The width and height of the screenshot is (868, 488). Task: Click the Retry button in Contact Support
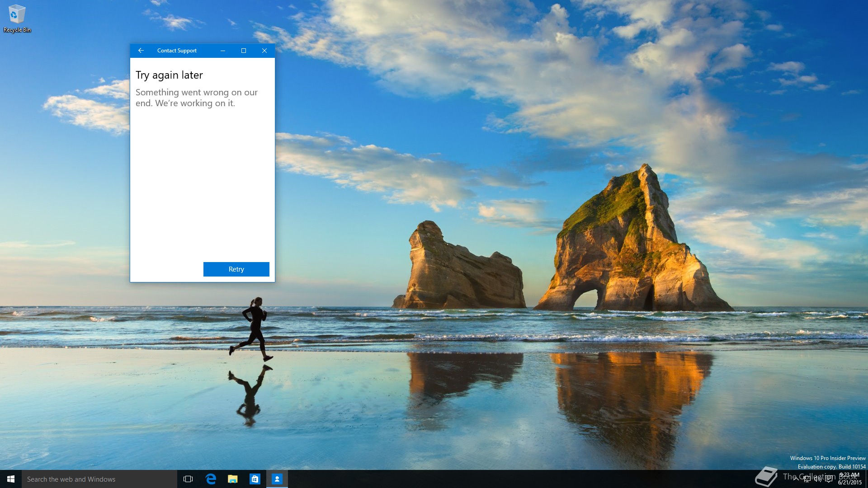(236, 269)
